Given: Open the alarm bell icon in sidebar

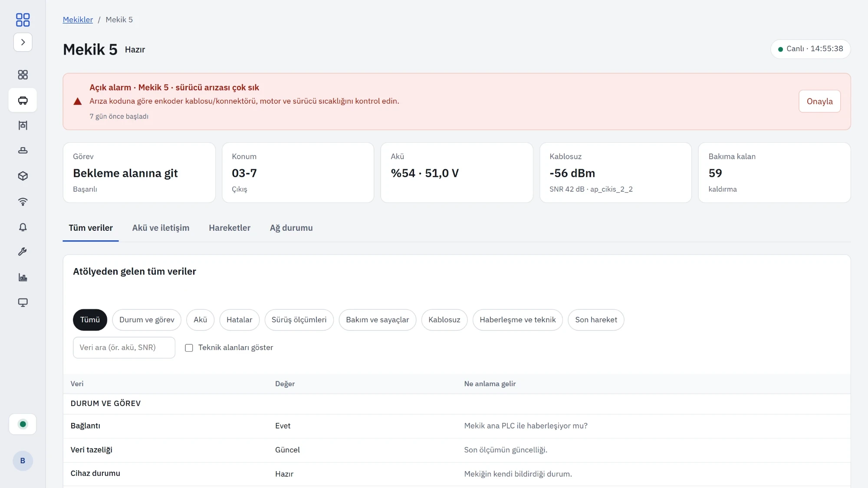Looking at the screenshot, I should click(x=23, y=227).
